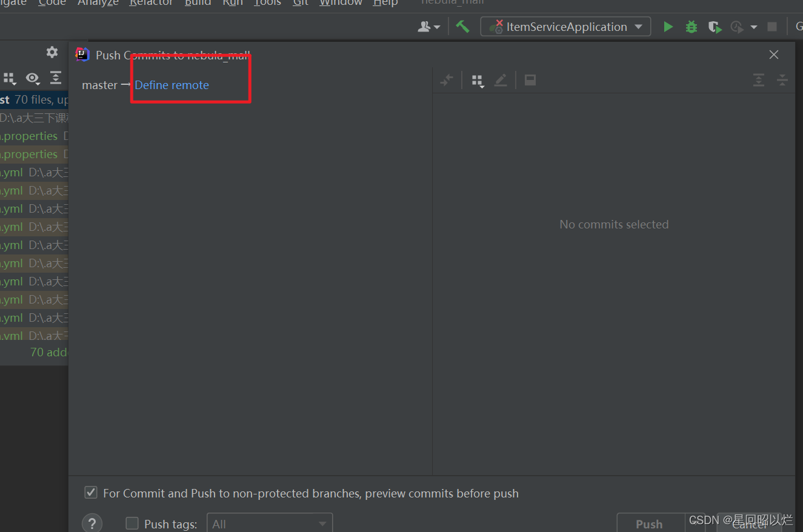
Task: Click the pencil edit icon in Push dialog
Action: (x=501, y=80)
